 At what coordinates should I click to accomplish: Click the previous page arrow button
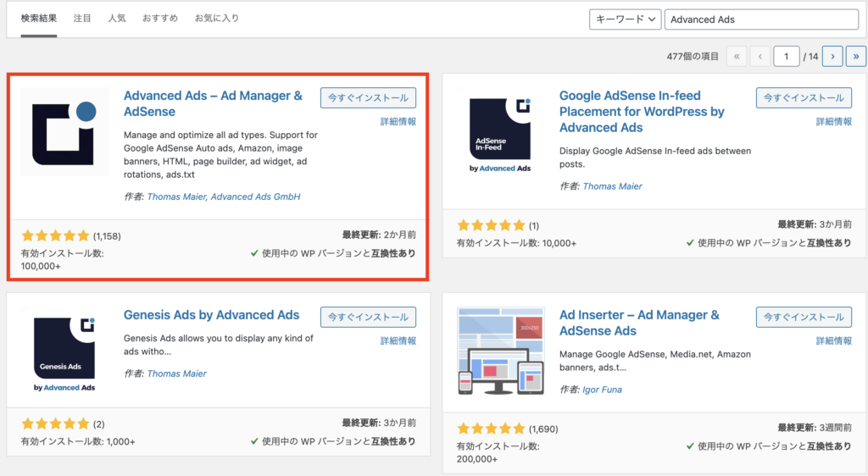point(760,57)
